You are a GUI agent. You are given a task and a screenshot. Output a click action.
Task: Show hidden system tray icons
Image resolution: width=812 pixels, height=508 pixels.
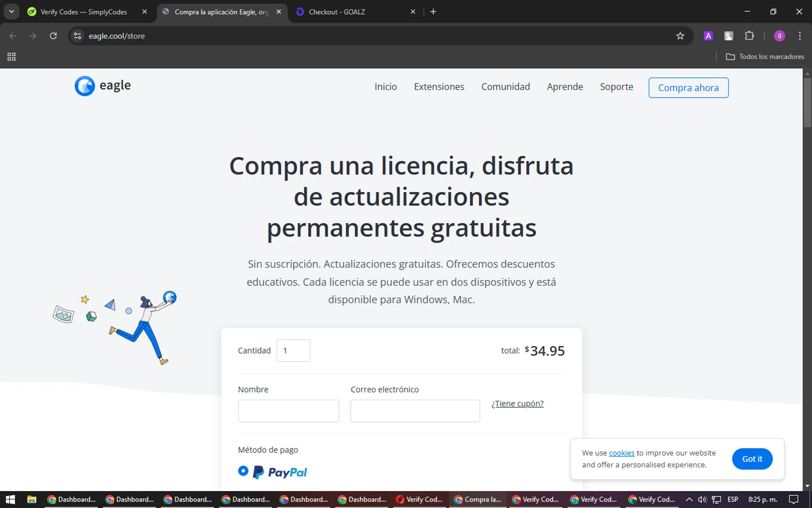(x=689, y=499)
